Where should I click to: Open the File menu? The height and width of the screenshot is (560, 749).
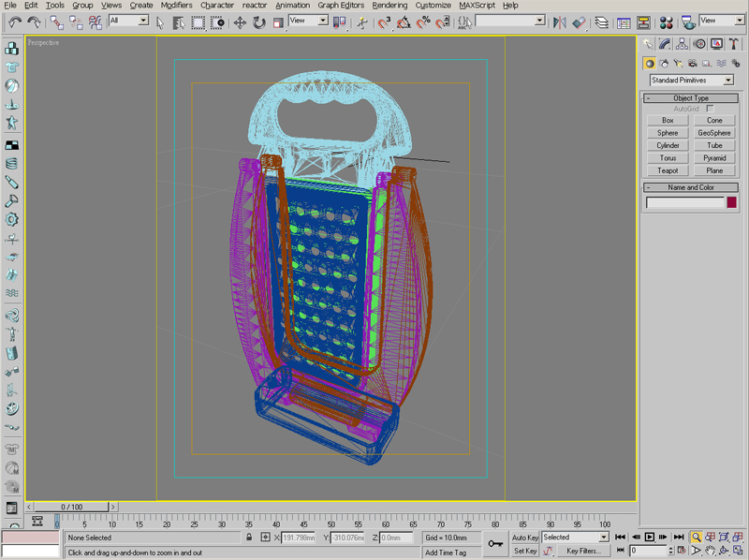[10, 6]
